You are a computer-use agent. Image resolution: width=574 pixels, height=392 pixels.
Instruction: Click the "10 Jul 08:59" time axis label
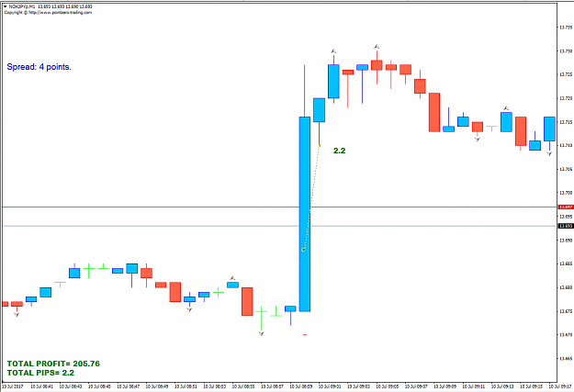click(x=301, y=386)
